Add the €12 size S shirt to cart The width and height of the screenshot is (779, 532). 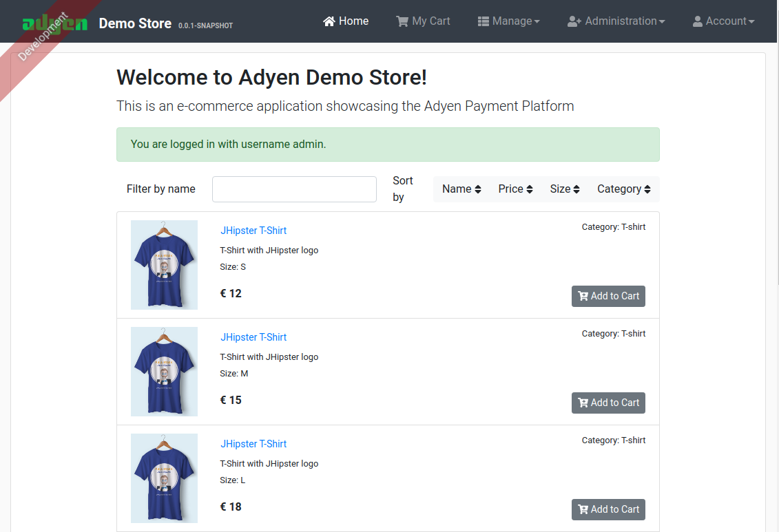(608, 296)
